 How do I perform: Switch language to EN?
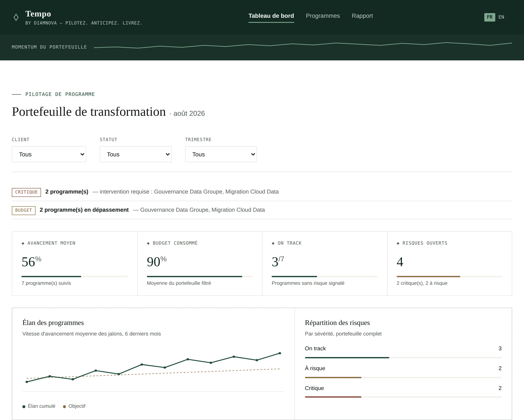point(501,17)
